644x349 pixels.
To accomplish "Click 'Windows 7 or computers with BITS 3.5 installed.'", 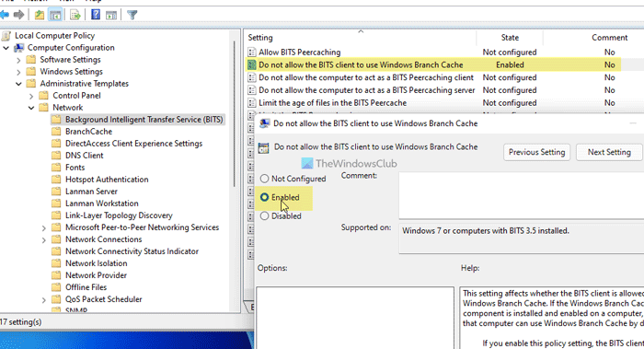I will pyautogui.click(x=486, y=230).
